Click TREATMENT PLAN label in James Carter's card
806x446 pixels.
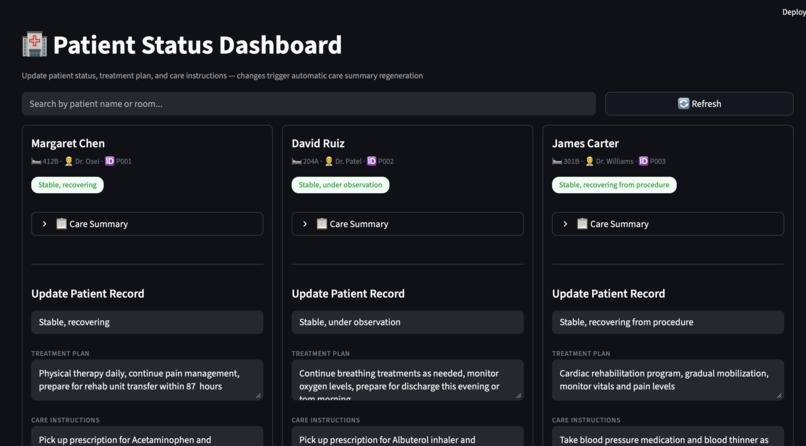pyautogui.click(x=581, y=354)
